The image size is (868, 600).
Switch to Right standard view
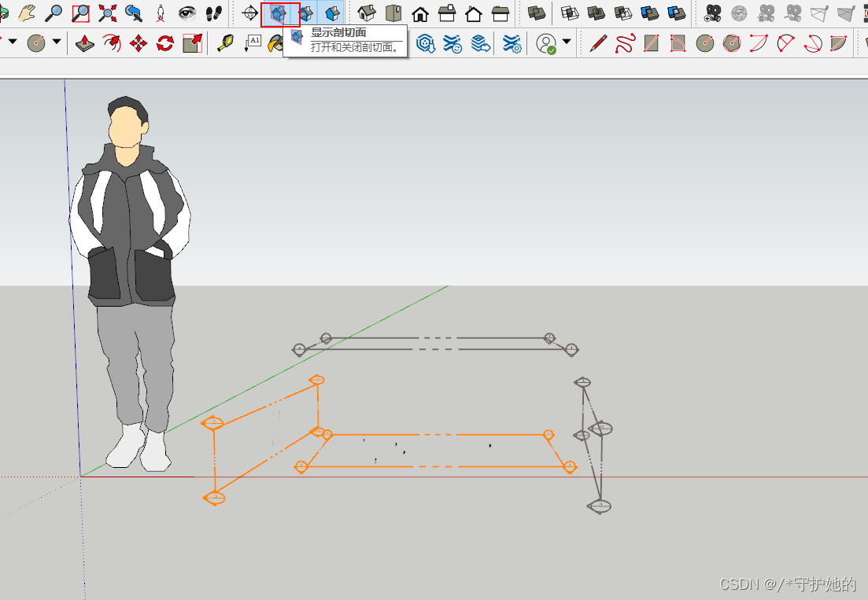[447, 13]
